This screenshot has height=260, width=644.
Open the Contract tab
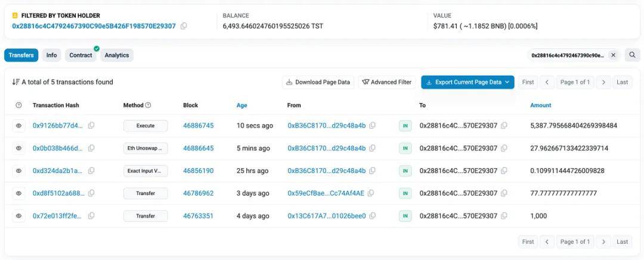80,55
